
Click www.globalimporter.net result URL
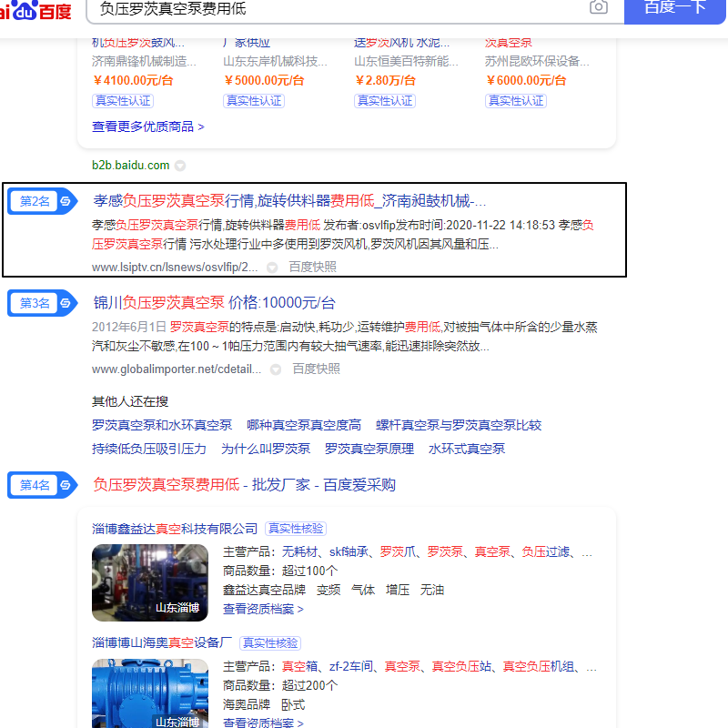point(177,369)
